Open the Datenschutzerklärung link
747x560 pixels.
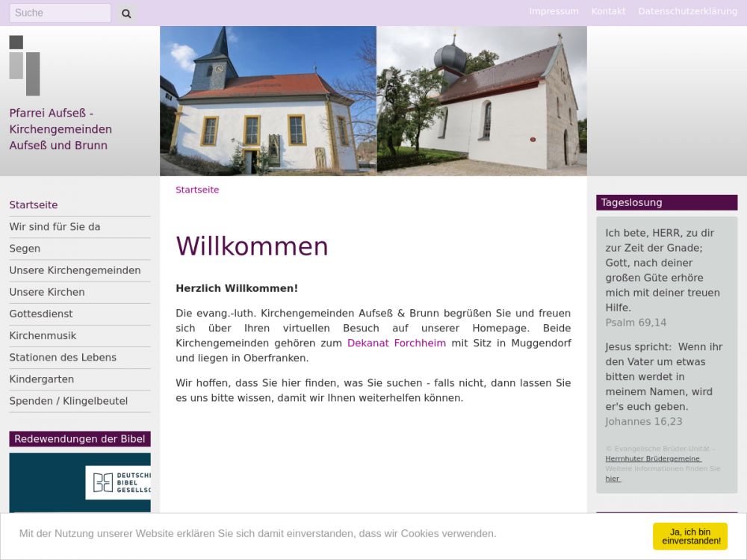[x=687, y=11]
